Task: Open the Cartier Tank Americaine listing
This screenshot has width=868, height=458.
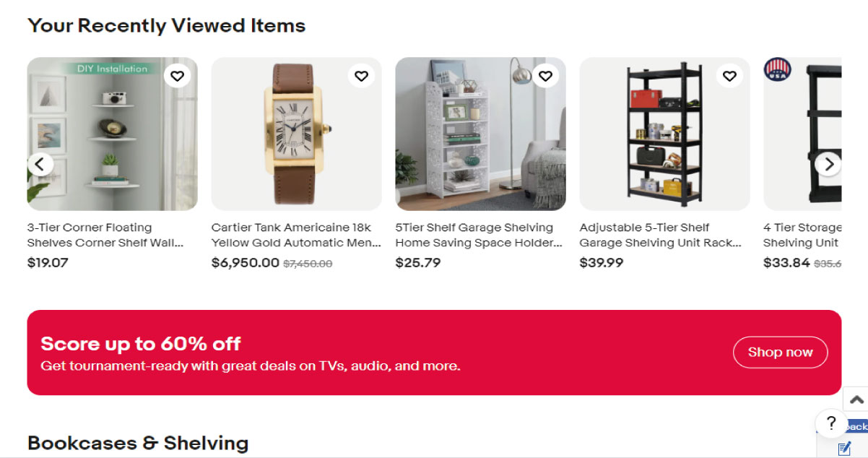Action: click(x=296, y=235)
